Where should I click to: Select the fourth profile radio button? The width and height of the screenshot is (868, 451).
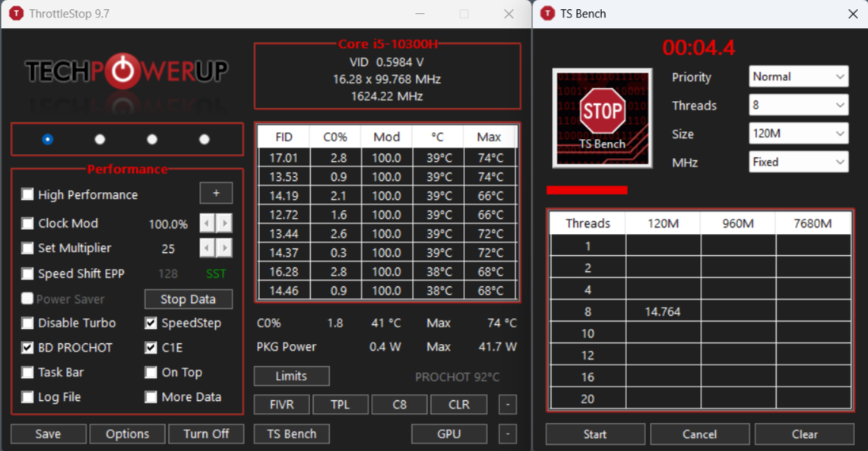204,139
